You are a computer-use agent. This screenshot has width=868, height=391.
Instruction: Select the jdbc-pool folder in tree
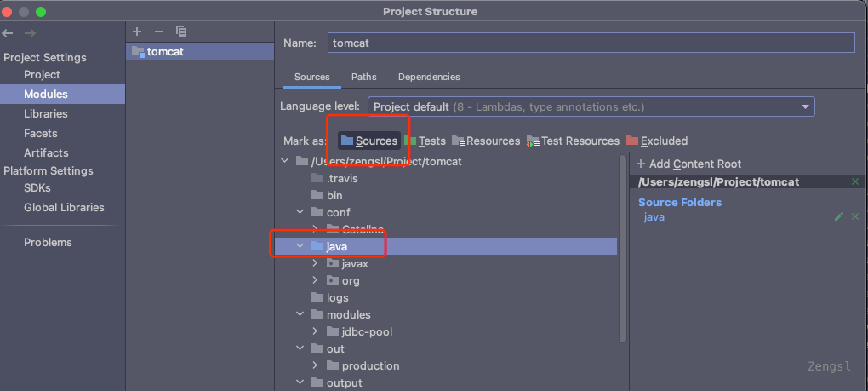367,331
